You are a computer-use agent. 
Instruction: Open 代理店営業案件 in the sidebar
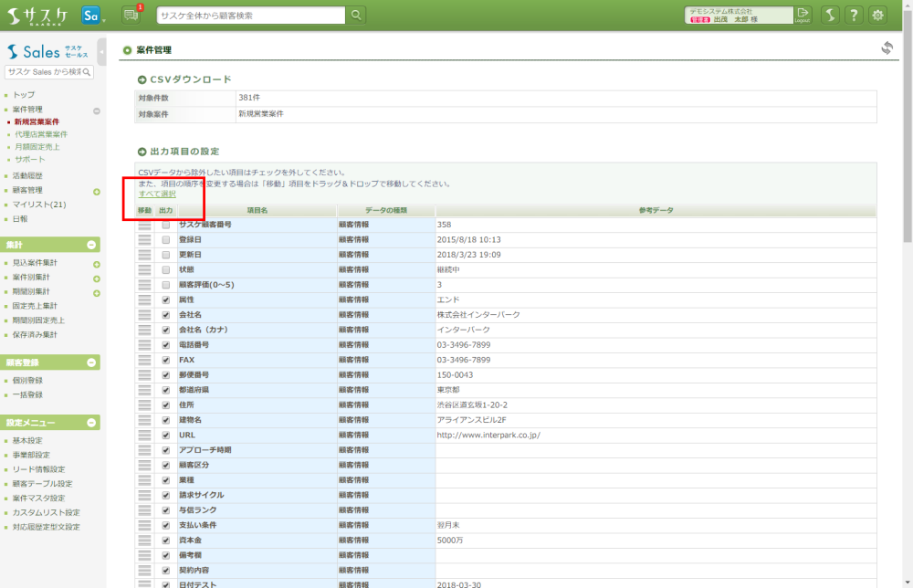pyautogui.click(x=41, y=134)
